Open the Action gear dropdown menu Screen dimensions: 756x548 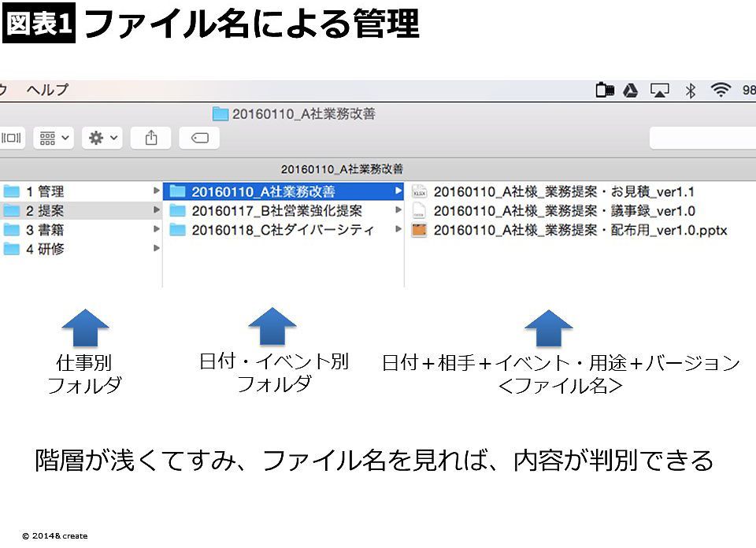104,138
